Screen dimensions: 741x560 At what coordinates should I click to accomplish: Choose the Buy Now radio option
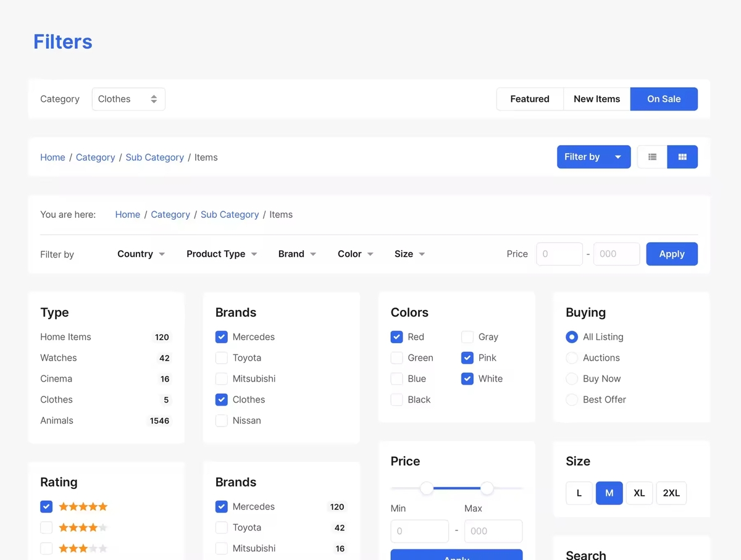tap(572, 378)
